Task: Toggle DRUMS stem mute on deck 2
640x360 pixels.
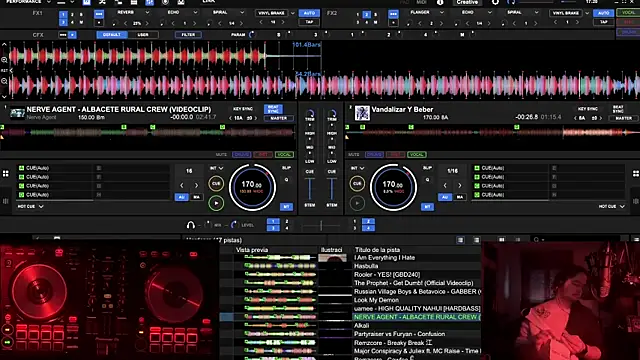Action: tap(374, 155)
